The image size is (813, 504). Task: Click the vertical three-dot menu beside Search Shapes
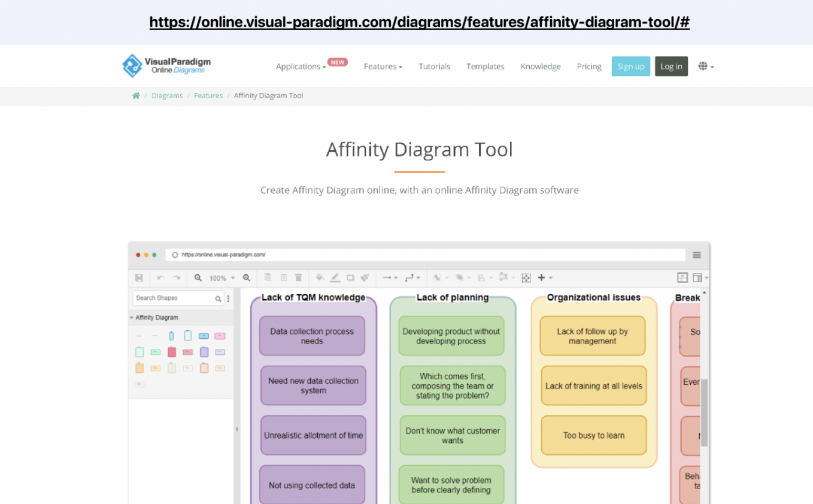pyautogui.click(x=228, y=298)
